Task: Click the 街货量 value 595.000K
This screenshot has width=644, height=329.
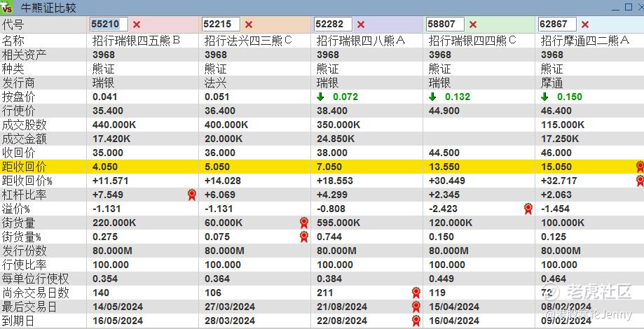Action: (x=338, y=223)
